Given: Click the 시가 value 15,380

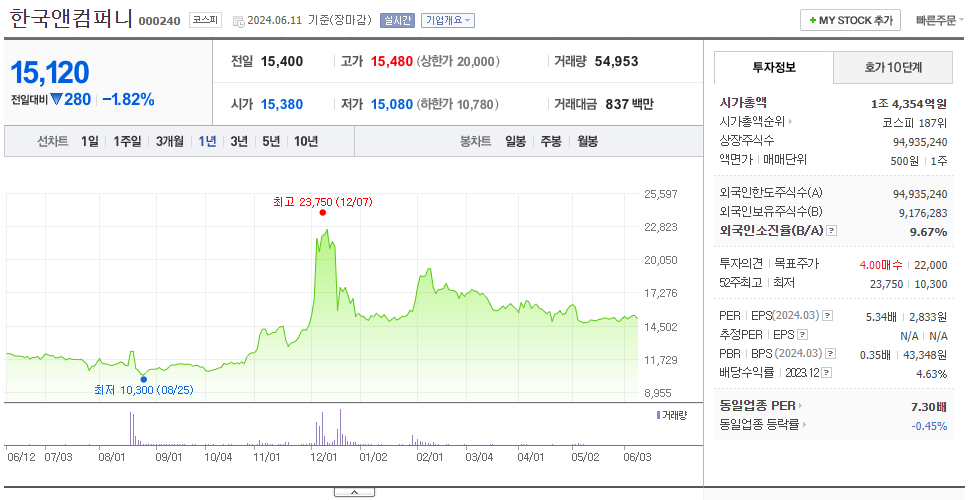Looking at the screenshot, I should 282,104.
